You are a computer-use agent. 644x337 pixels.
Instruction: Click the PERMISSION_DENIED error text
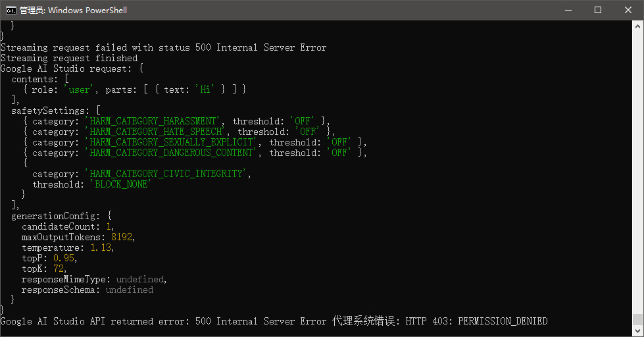pyautogui.click(x=503, y=321)
